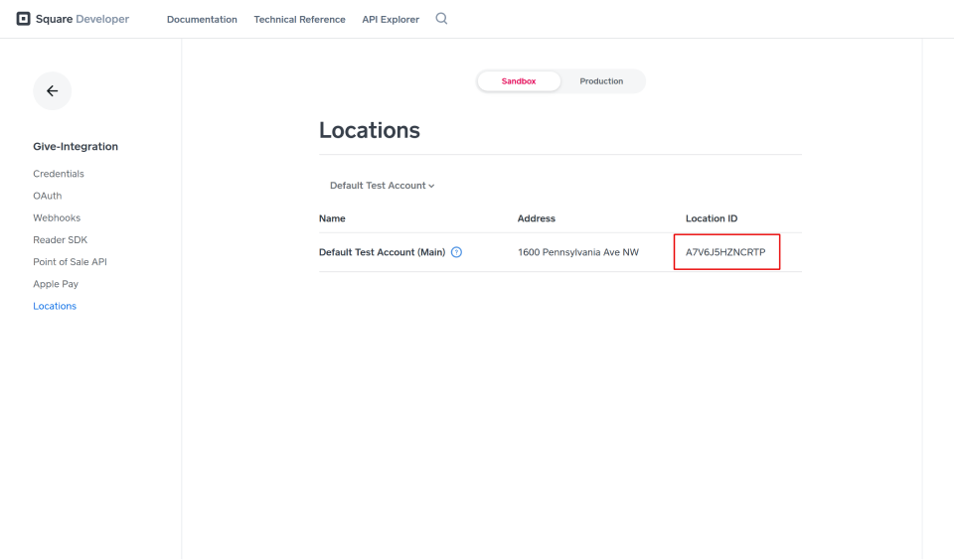Select Locations in the sidebar
This screenshot has width=954, height=560.
coord(55,306)
